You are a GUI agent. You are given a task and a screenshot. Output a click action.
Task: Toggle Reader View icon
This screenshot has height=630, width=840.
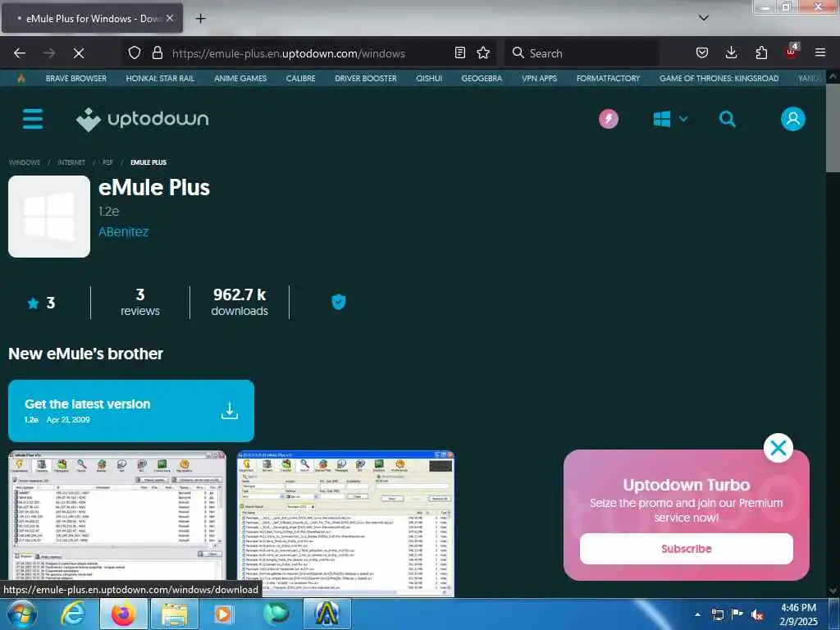click(x=459, y=53)
